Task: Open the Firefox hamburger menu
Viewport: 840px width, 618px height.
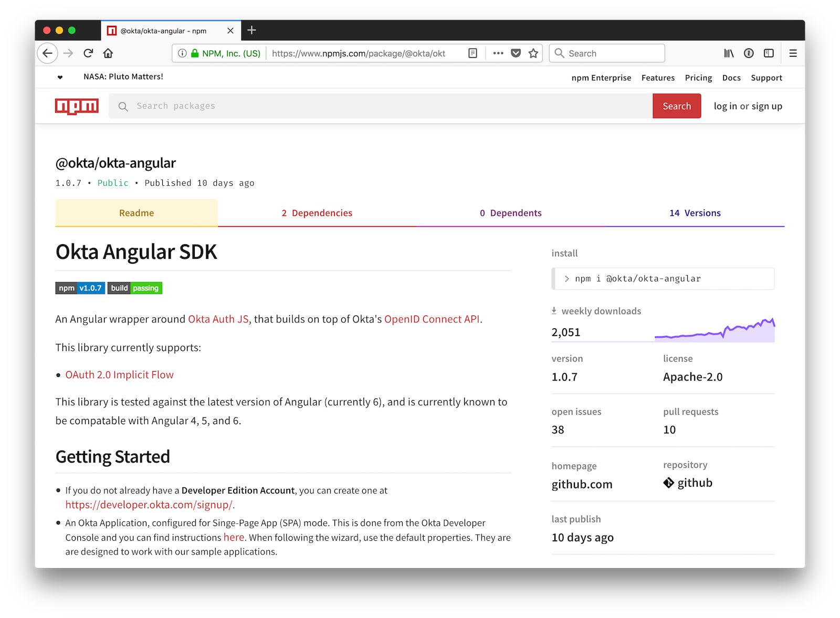Action: (x=793, y=53)
